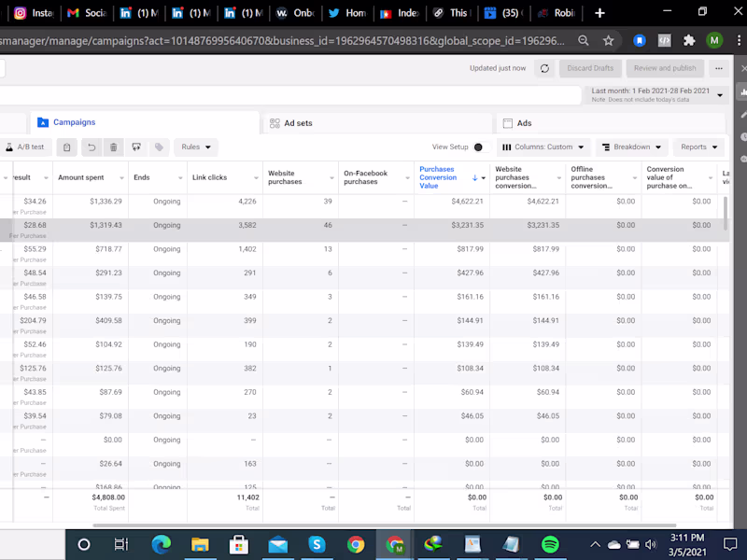Open Spotify from the taskbar
Image resolution: width=747 pixels, height=560 pixels.
point(550,544)
